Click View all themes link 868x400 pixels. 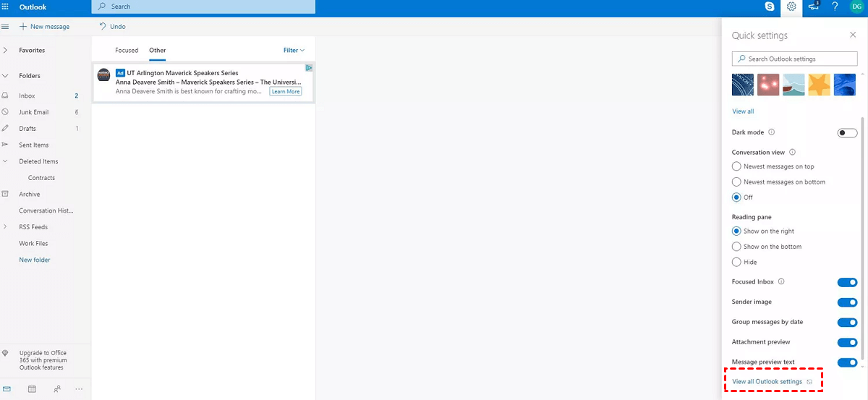click(743, 111)
